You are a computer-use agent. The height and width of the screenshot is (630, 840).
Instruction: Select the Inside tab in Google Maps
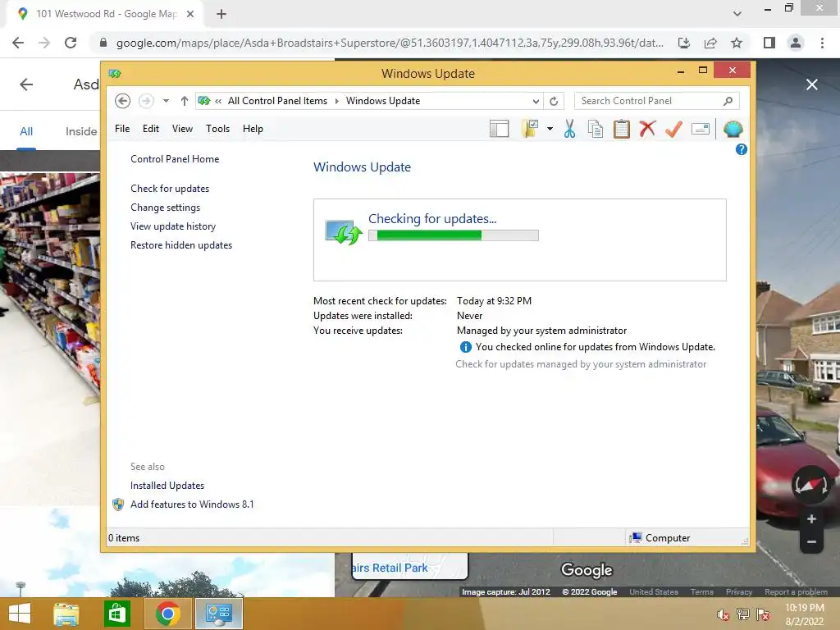click(81, 131)
